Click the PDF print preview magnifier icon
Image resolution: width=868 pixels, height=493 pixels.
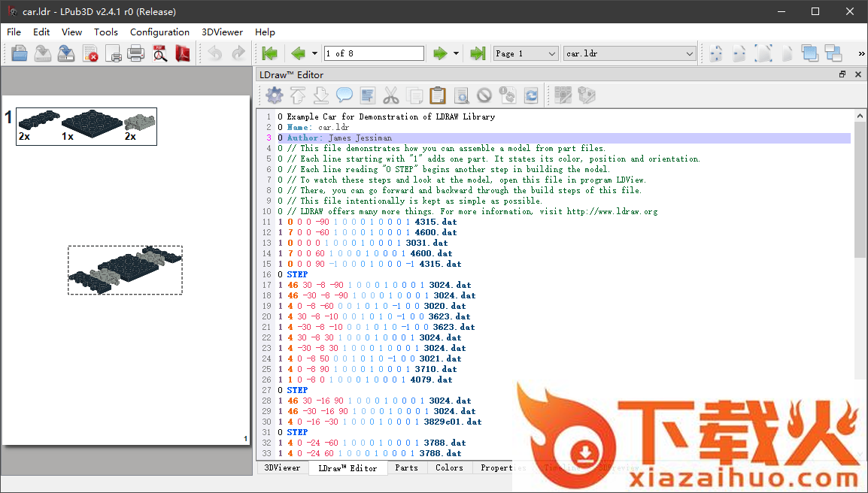(160, 53)
